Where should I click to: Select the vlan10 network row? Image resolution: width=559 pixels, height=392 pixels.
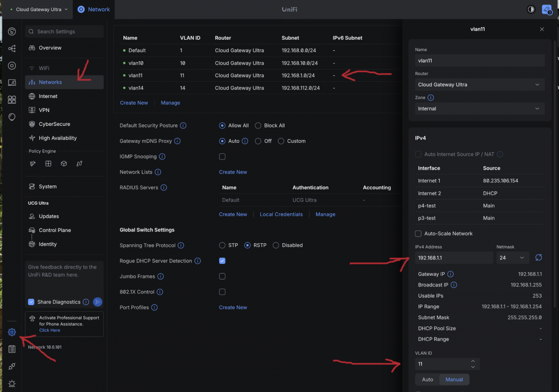260,63
